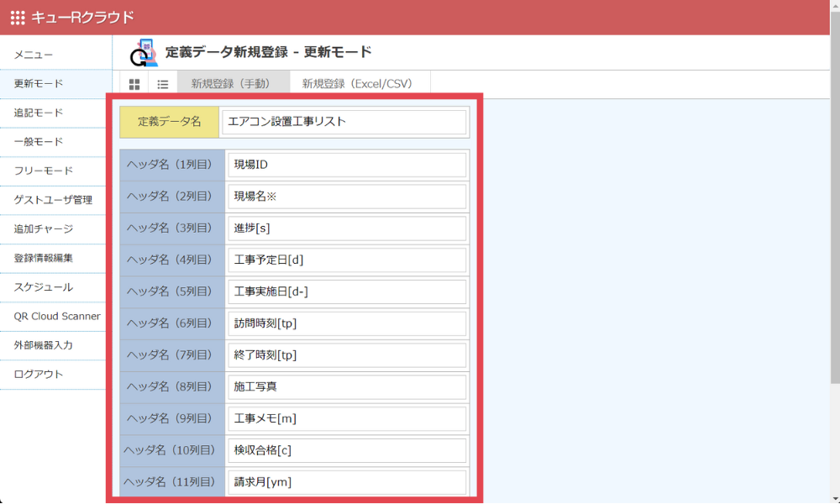
Task: Switch to the tile view icon
Action: (x=134, y=85)
